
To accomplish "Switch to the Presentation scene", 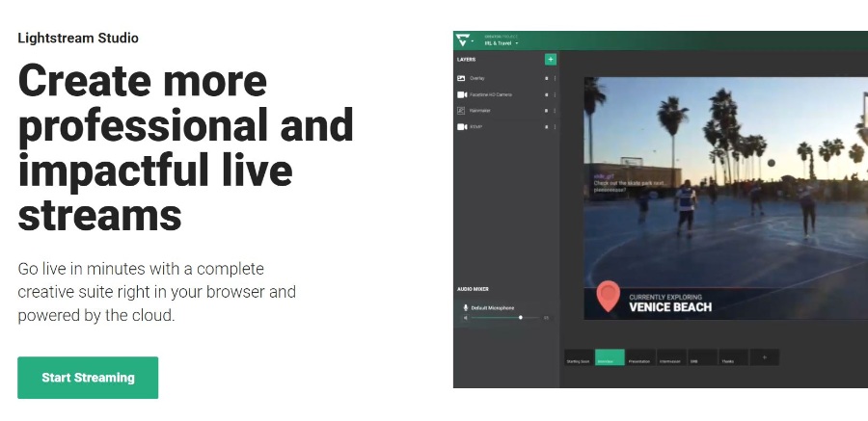I will point(640,357).
